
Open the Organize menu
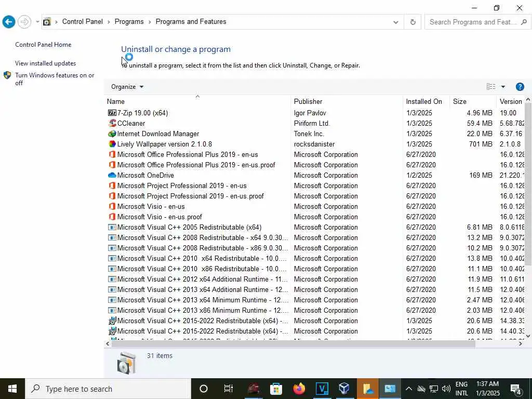pyautogui.click(x=127, y=87)
